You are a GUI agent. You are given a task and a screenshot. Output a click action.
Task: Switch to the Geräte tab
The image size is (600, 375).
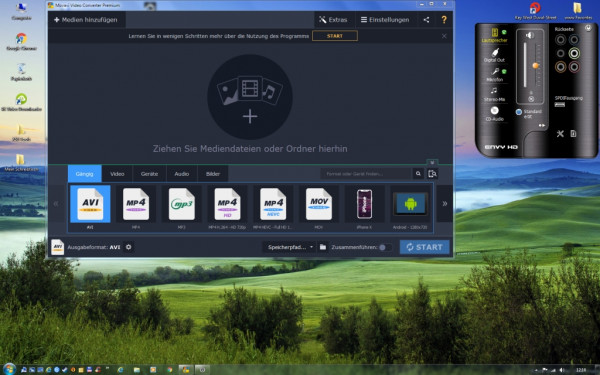(149, 174)
